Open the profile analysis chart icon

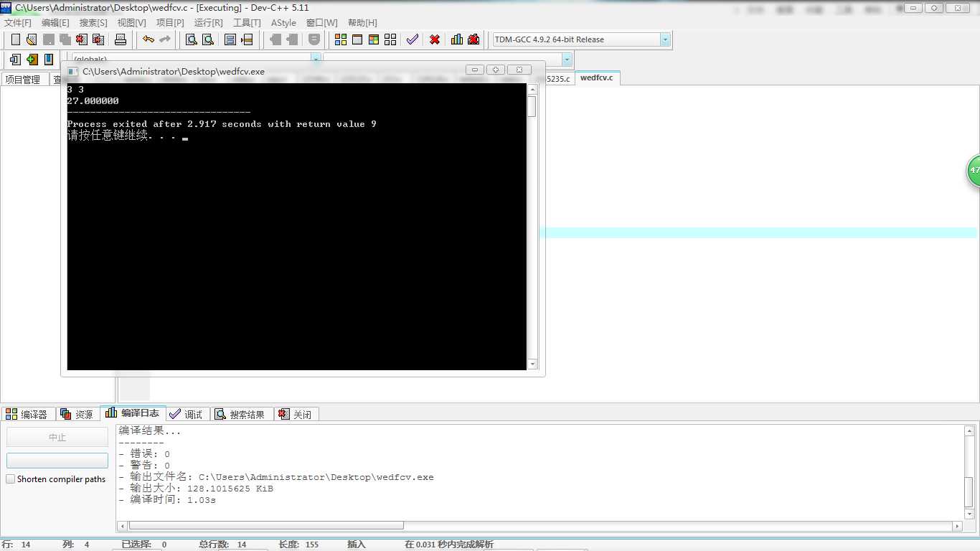(x=457, y=39)
